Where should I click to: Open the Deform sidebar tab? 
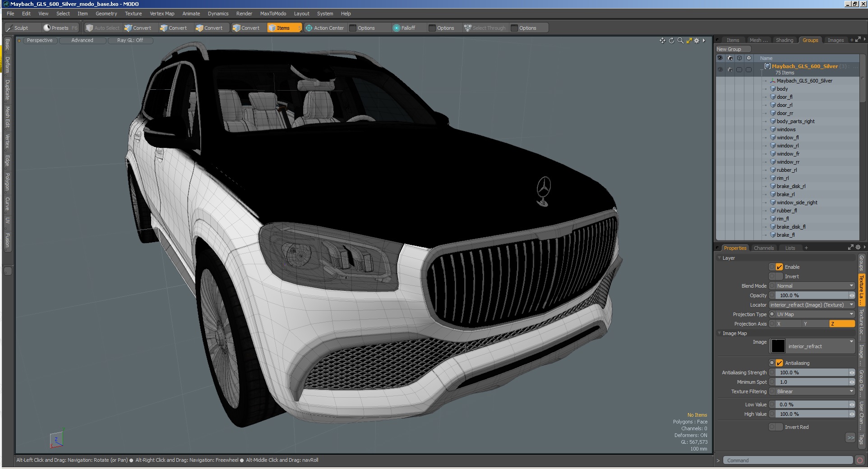click(7, 64)
